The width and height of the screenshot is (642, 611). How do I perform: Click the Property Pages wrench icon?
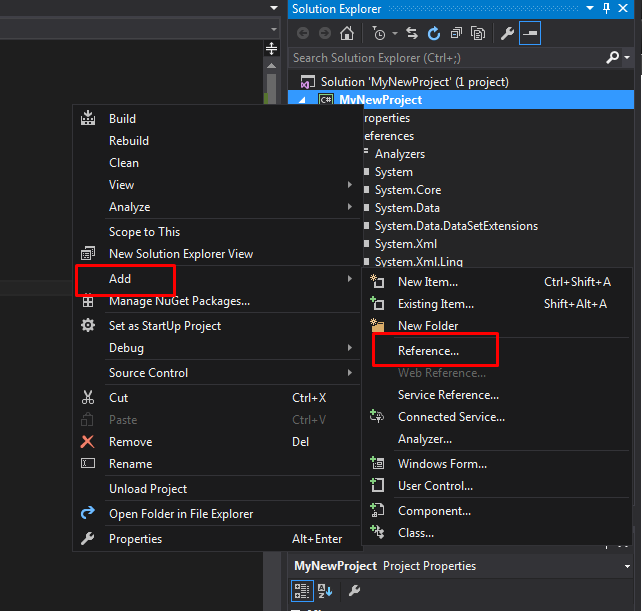point(353,591)
